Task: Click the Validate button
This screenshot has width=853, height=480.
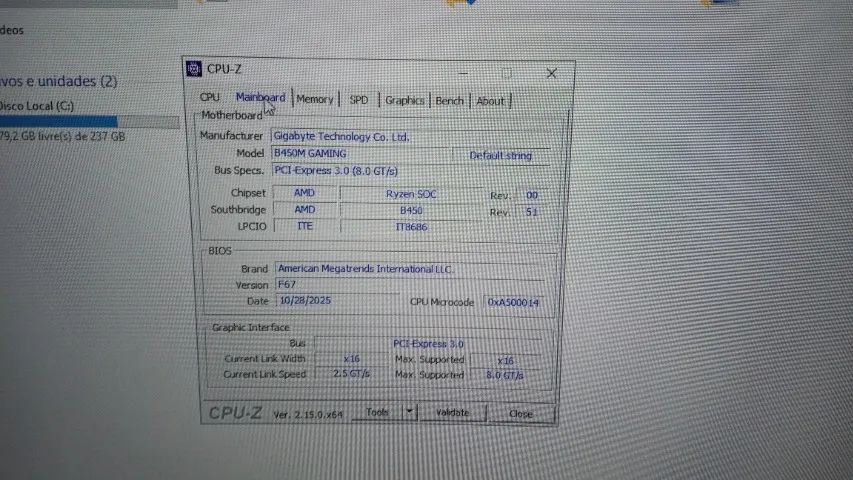Action: pos(452,413)
